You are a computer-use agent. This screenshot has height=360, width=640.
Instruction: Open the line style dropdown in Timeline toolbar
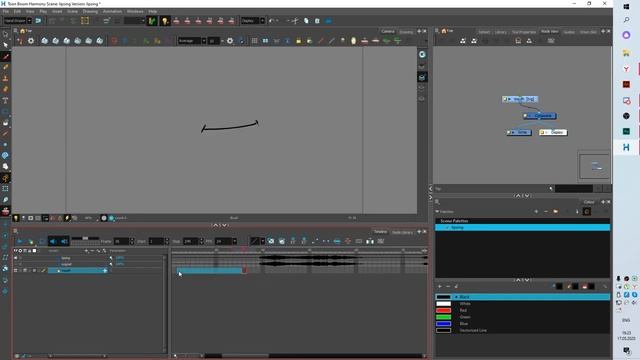262,242
